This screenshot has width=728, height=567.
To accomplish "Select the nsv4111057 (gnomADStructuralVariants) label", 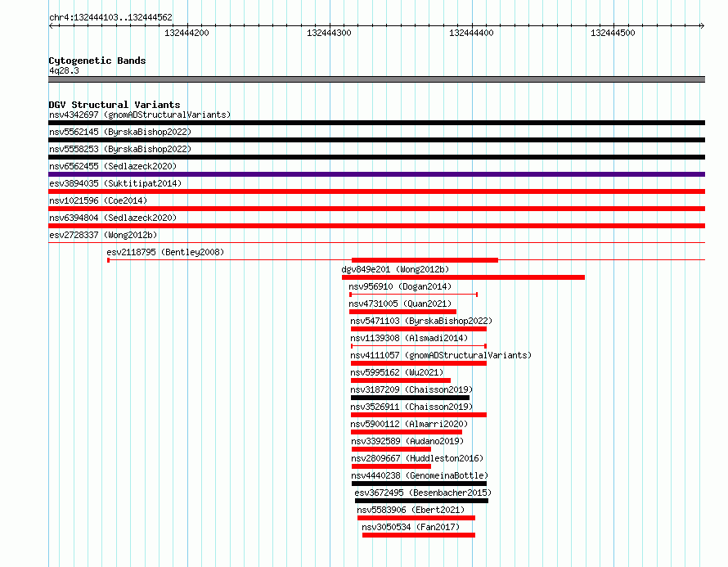I will [x=441, y=355].
